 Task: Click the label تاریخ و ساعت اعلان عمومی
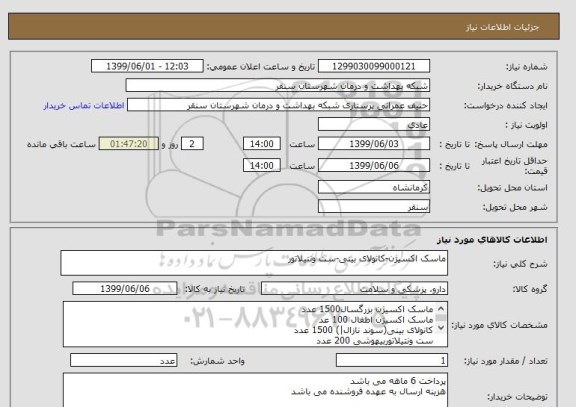(260, 67)
